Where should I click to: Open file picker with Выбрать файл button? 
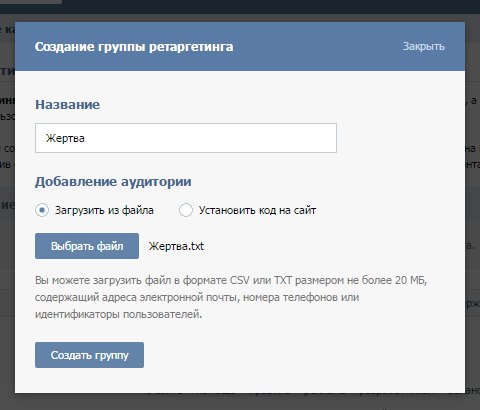tap(87, 246)
